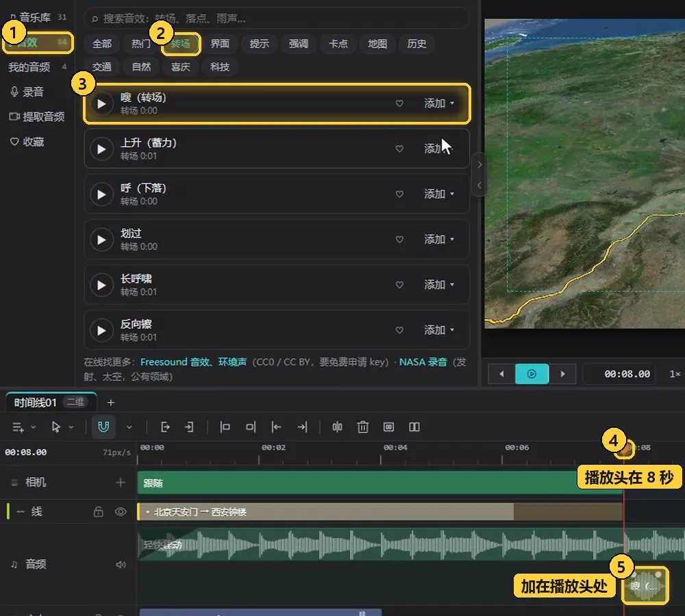This screenshot has width=685, height=616.
Task: Open 添加 dropdown for 嗖（转场）
Action: pyautogui.click(x=439, y=103)
